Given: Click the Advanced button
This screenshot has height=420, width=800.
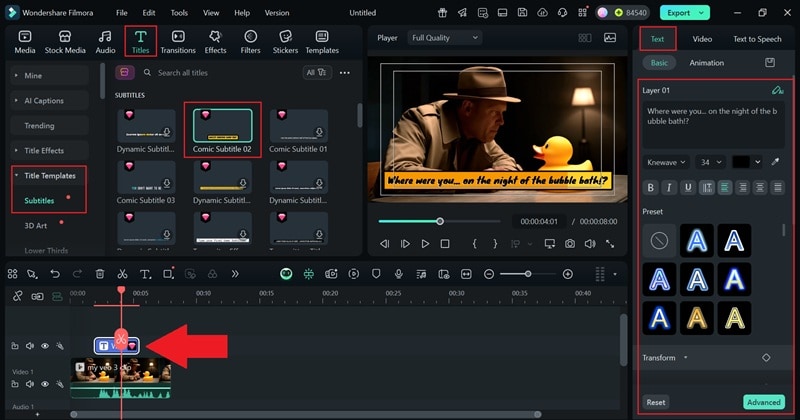Looking at the screenshot, I should (x=764, y=402).
